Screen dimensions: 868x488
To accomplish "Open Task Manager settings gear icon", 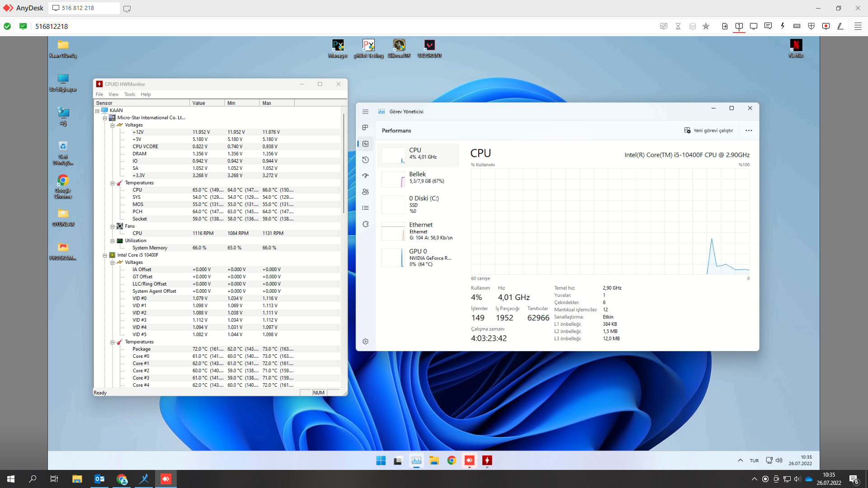I will tap(365, 342).
